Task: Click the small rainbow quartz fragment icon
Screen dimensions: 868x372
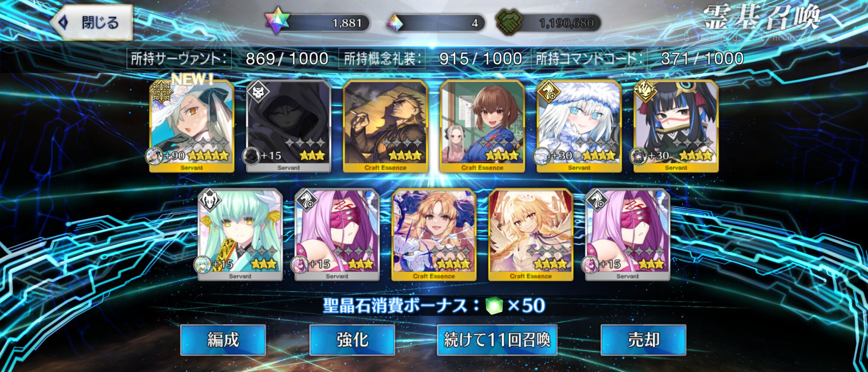Action: pos(395,23)
